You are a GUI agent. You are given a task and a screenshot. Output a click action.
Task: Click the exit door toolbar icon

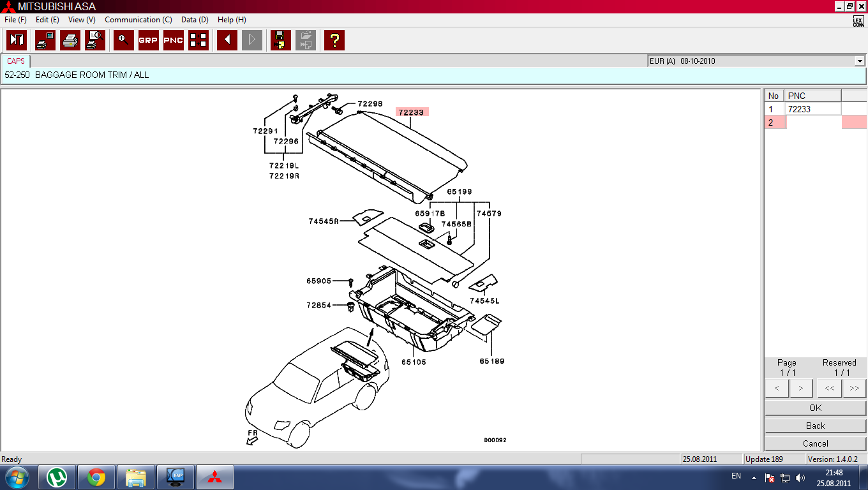pos(17,40)
